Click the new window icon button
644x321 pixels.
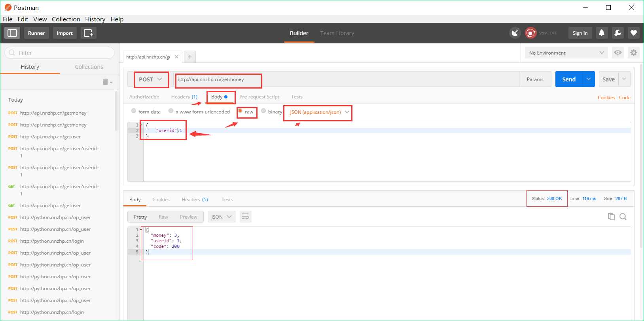[89, 33]
